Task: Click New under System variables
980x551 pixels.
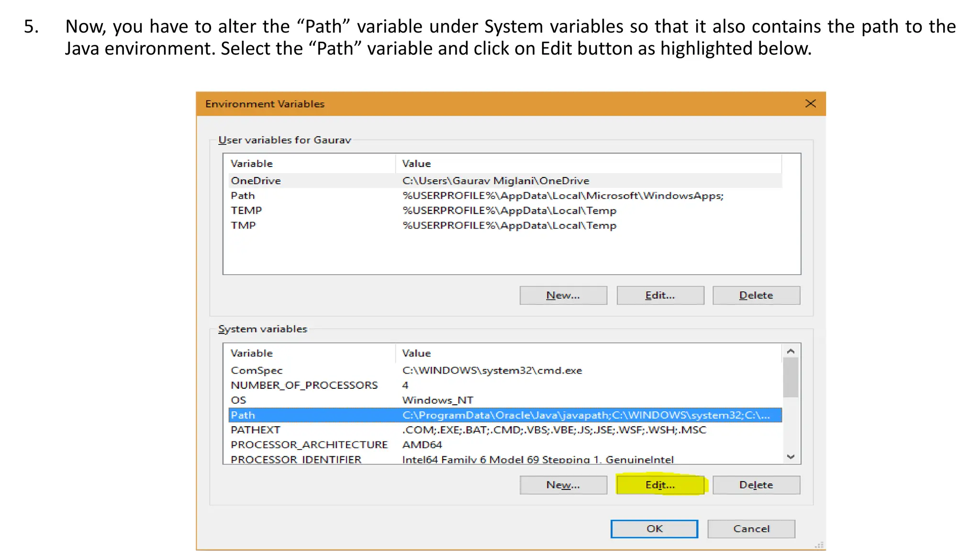Action: (563, 485)
